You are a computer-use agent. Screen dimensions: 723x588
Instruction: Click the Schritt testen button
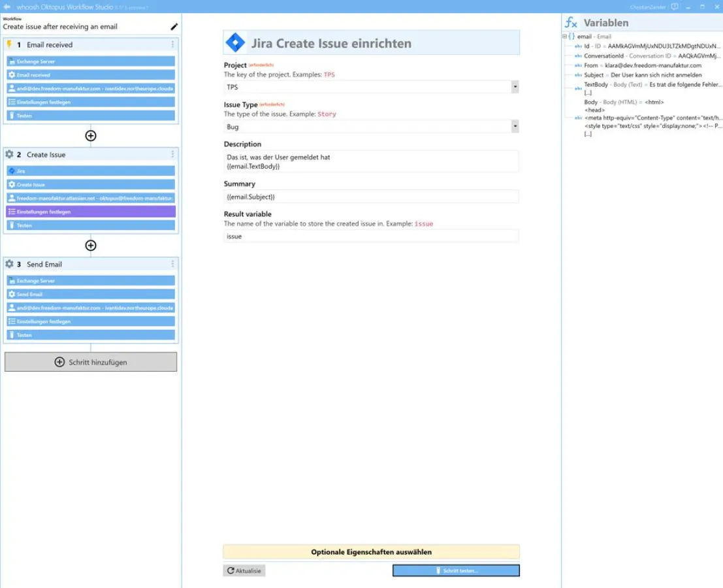(x=456, y=571)
